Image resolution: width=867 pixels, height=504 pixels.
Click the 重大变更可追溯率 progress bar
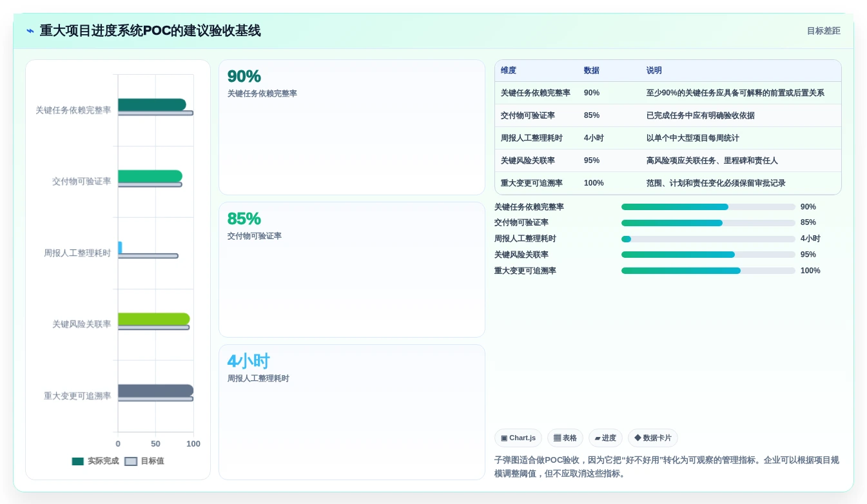tap(708, 271)
